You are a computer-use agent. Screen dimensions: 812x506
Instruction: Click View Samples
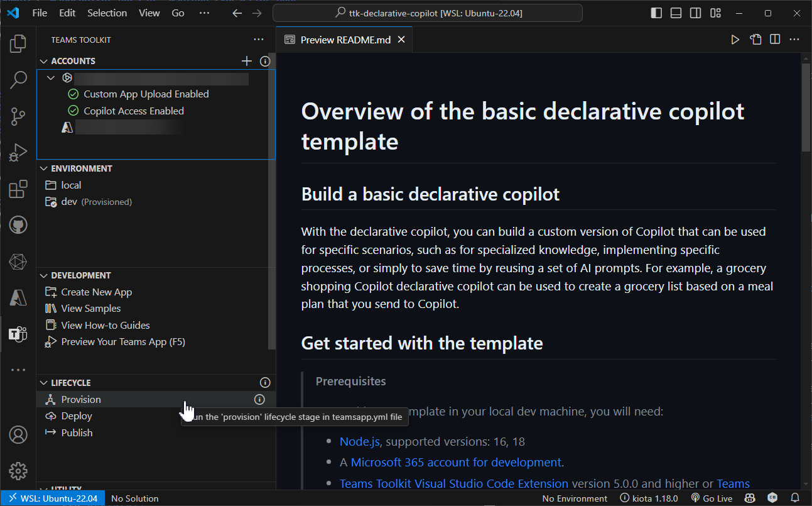coord(156,309)
